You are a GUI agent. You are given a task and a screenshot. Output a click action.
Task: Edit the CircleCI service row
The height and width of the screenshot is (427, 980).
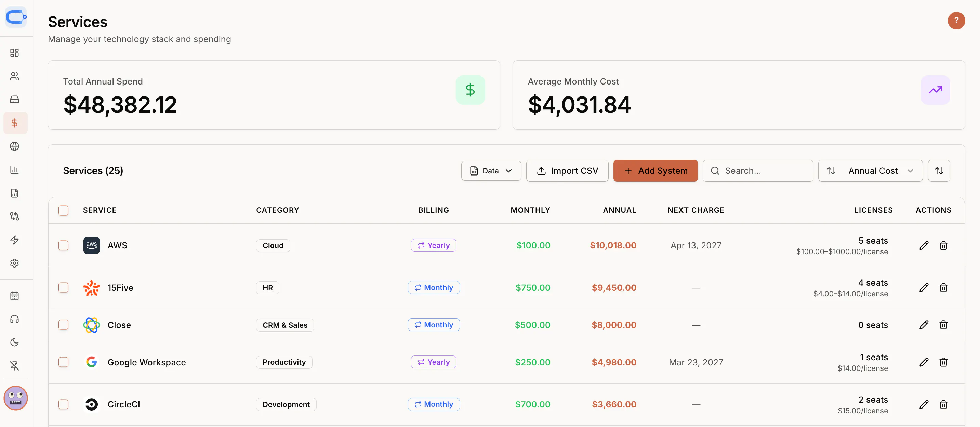click(924, 404)
